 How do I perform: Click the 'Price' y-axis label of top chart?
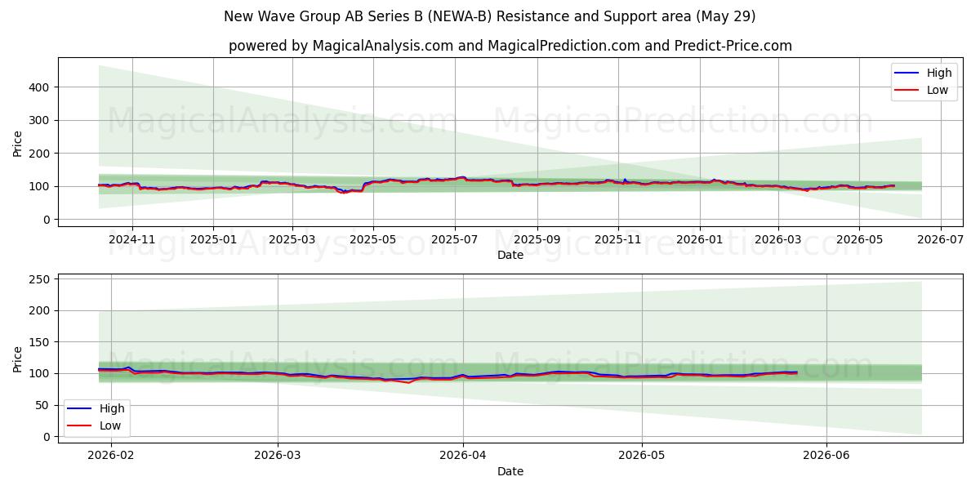(x=18, y=143)
